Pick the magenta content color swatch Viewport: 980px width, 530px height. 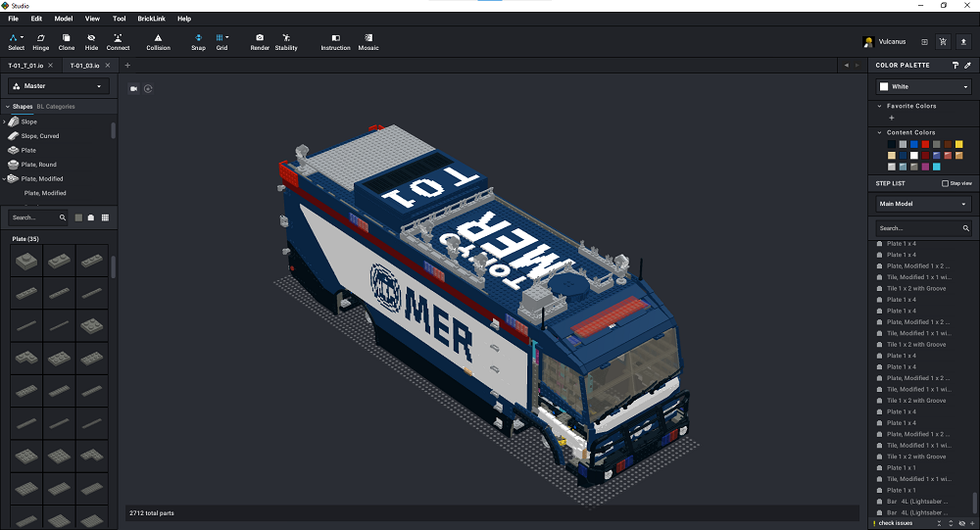[x=925, y=167]
